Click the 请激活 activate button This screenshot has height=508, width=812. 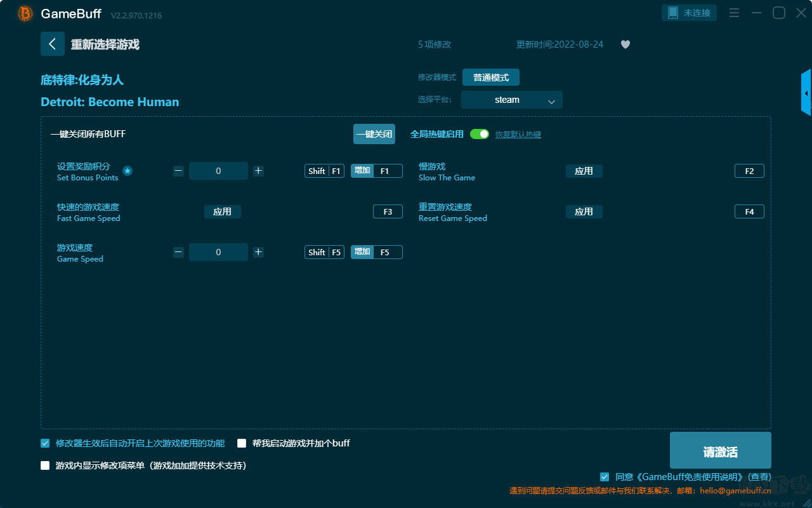pyautogui.click(x=721, y=450)
